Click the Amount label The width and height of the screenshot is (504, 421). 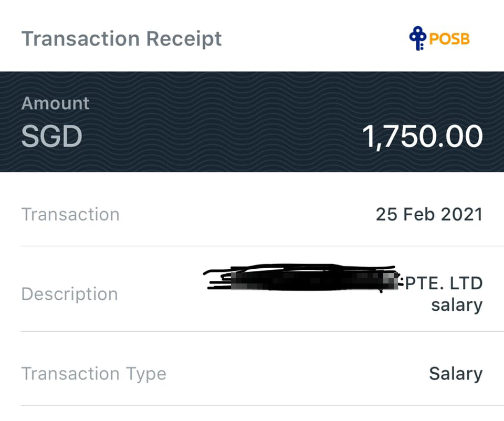55,103
